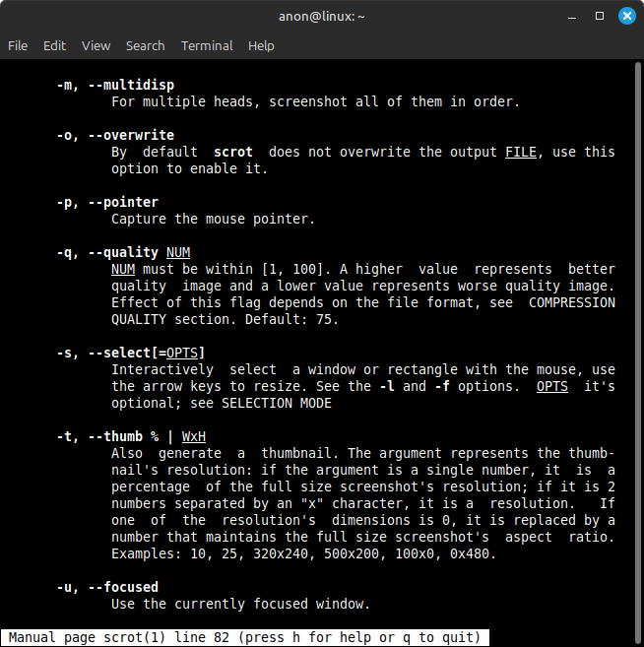Click the bold word scrot in overwrite description
Image resolution: width=644 pixels, height=647 pixels.
pyautogui.click(x=233, y=153)
